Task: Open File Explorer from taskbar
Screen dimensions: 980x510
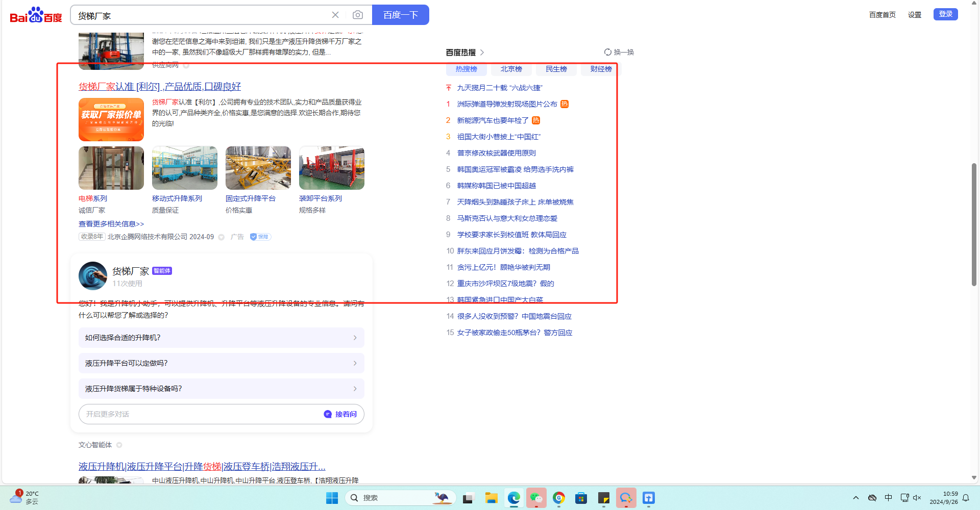Action: (x=491, y=498)
